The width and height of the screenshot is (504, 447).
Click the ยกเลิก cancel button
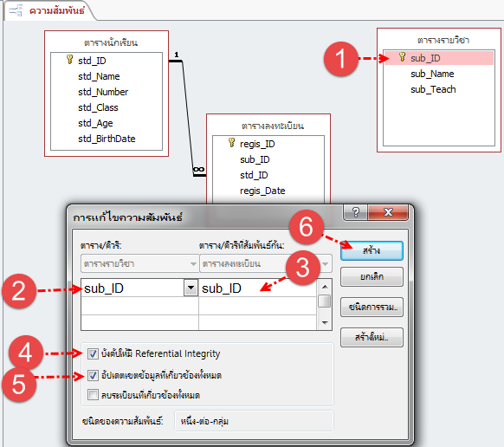(372, 276)
